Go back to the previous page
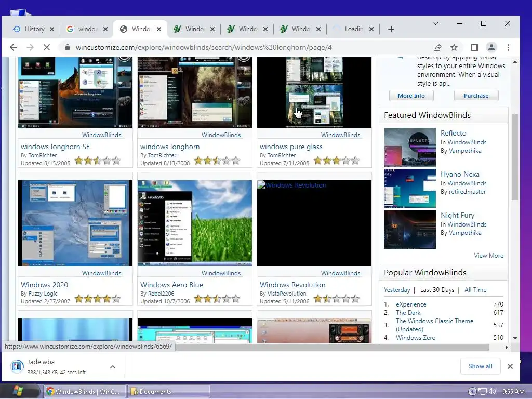The image size is (532, 399). [13, 47]
